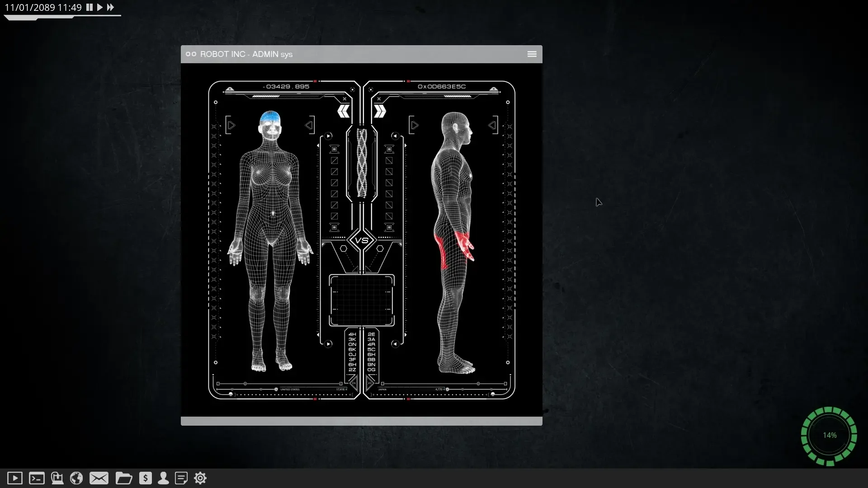Open the world map globe icon
Screen dimensions: 868x488
click(x=76, y=478)
